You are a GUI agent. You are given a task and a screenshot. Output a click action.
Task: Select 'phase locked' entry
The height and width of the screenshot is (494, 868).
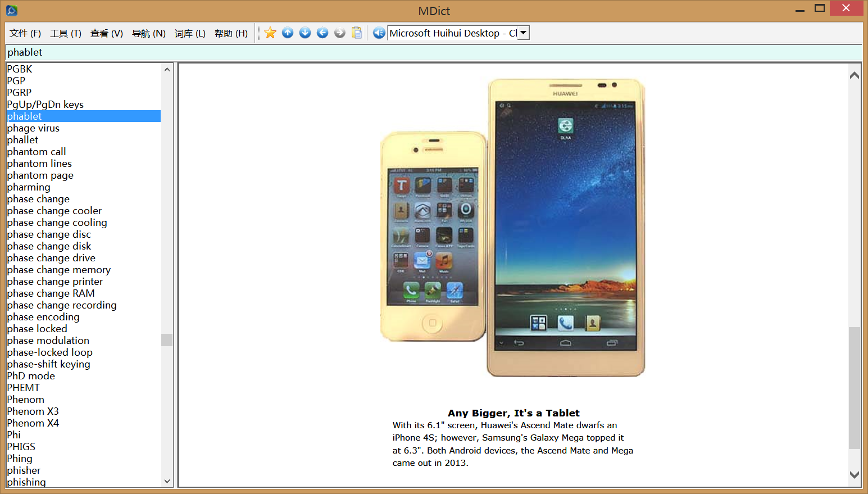pos(37,329)
